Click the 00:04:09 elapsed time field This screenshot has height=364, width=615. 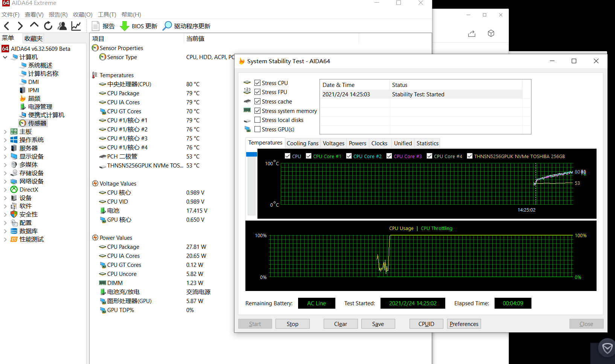point(513,303)
